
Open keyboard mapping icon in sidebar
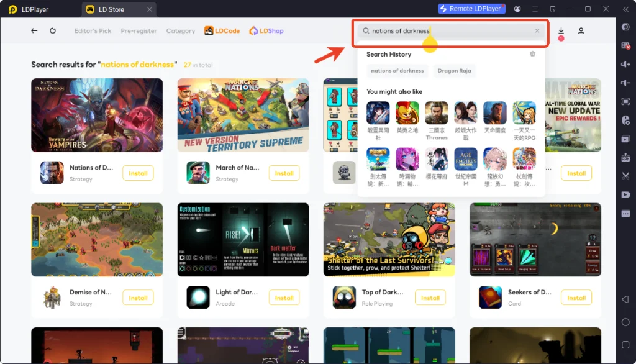625,46
